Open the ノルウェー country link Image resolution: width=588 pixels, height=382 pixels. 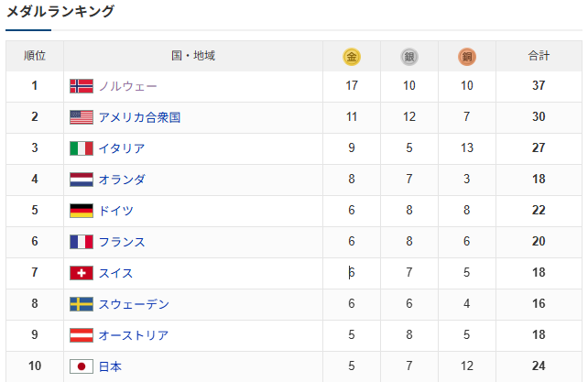pyautogui.click(x=127, y=86)
